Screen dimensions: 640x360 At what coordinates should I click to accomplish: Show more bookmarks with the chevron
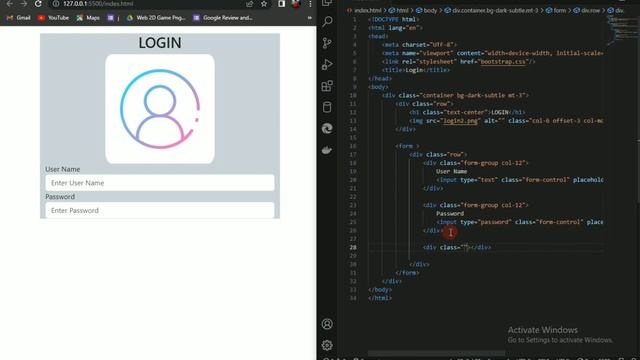coord(310,18)
